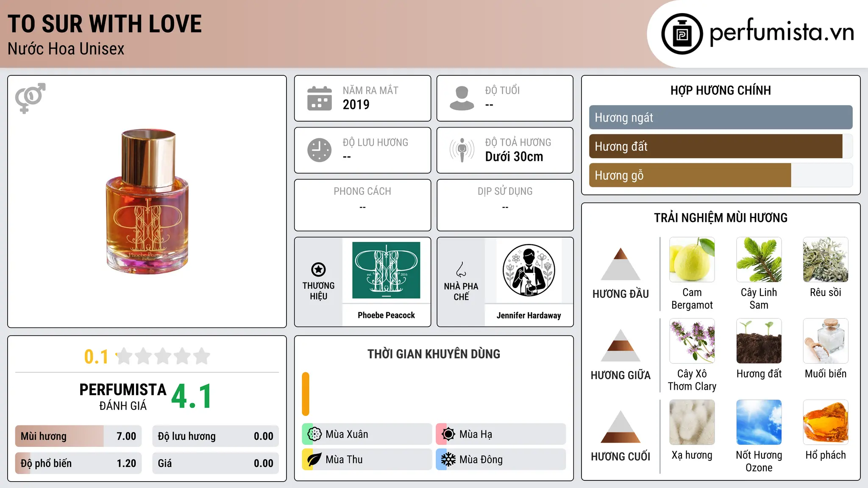Open the Xạ hương note image

click(x=692, y=422)
